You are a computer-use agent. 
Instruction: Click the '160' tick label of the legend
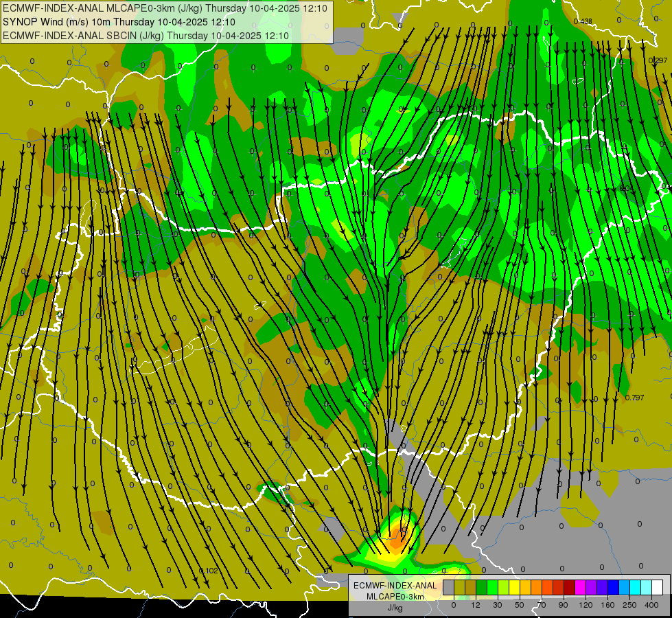point(607,605)
